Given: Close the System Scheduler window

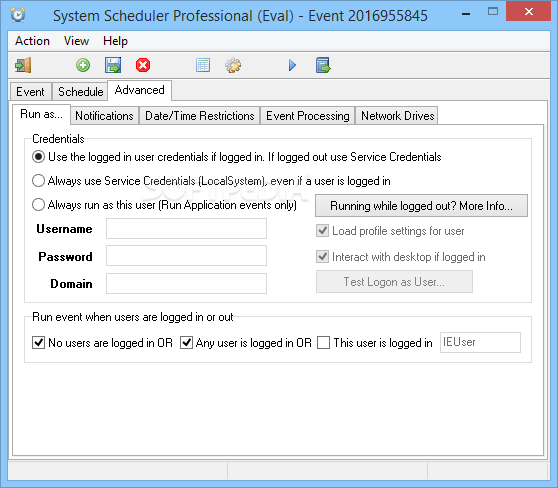Looking at the screenshot, I should point(528,11).
